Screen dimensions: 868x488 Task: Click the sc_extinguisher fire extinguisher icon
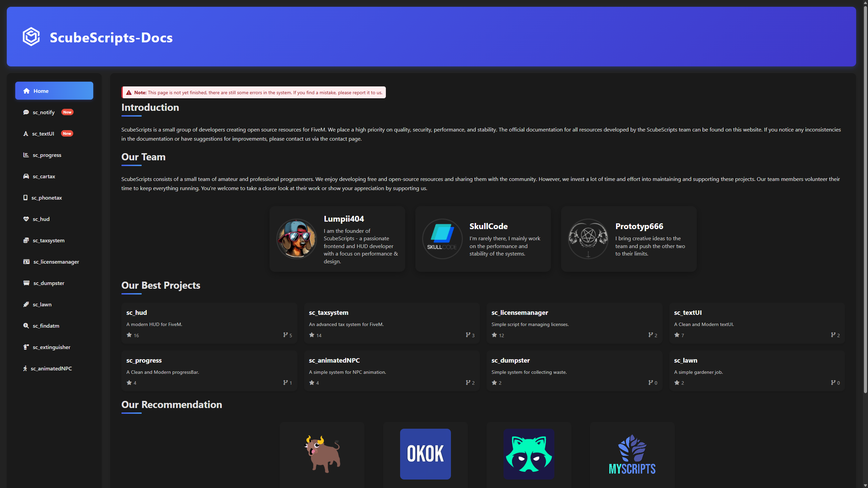click(26, 347)
